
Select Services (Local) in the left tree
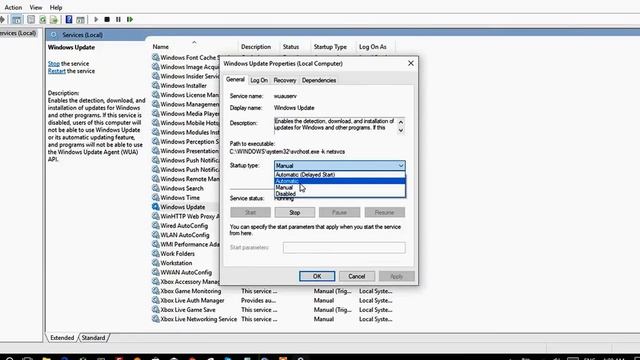click(18, 33)
